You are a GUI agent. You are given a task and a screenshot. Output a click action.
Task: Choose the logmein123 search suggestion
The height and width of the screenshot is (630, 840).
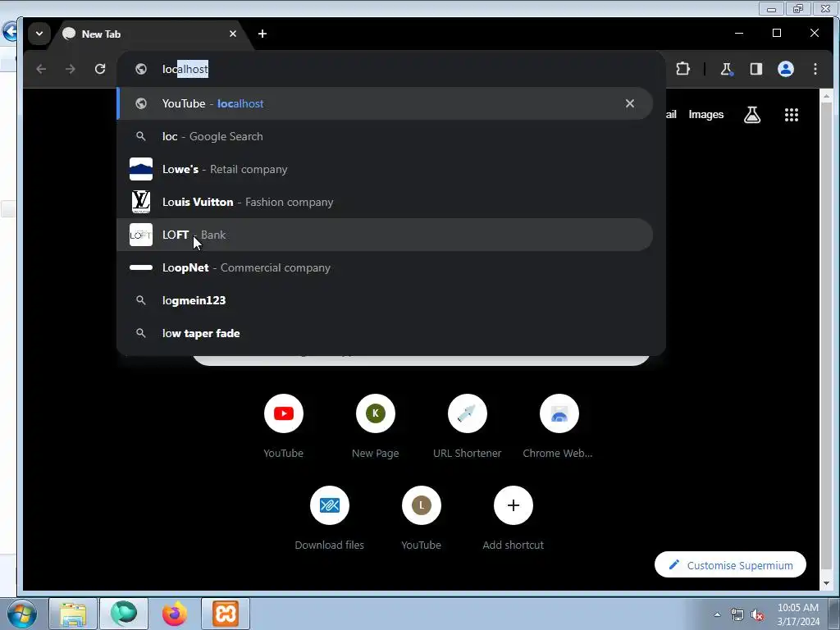click(385, 300)
